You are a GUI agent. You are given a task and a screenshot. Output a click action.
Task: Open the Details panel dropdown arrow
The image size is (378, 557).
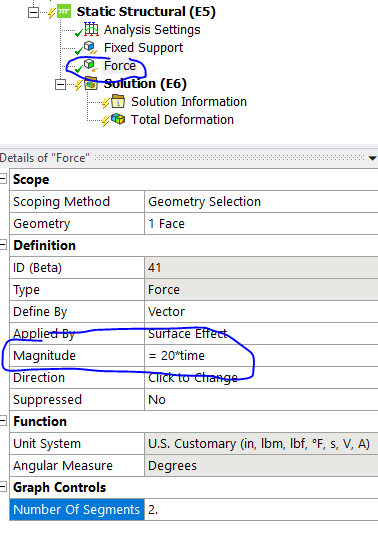pos(372,158)
